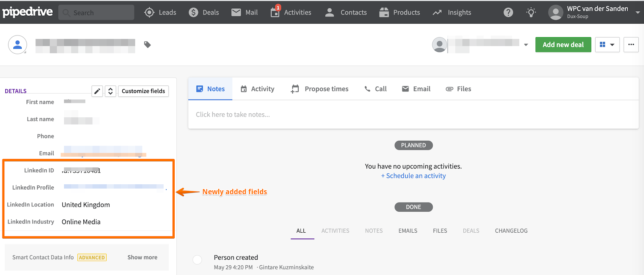Image resolution: width=644 pixels, height=275 pixels.
Task: Open the Products section
Action: [399, 12]
